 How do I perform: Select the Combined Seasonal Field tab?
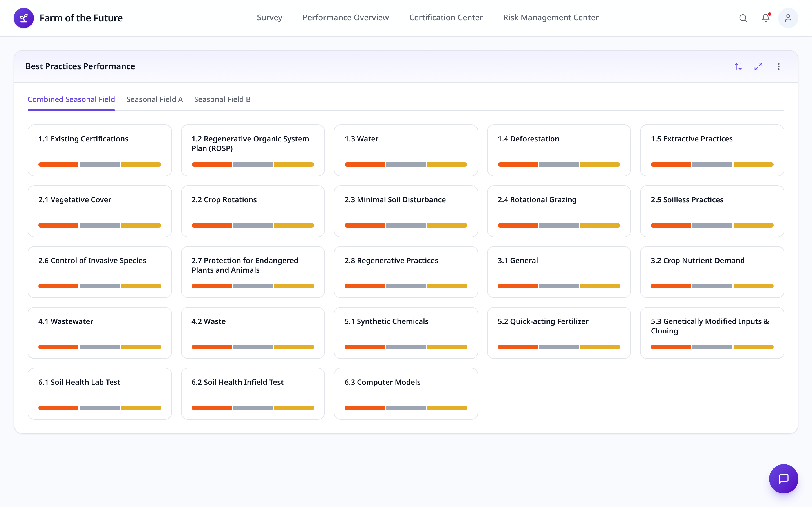[x=71, y=99]
